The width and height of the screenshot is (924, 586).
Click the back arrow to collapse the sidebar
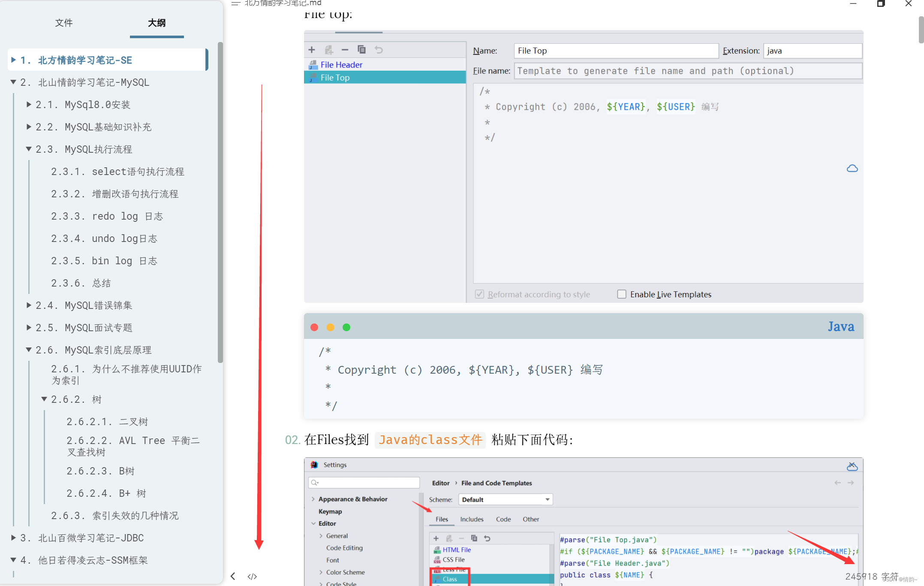(233, 576)
